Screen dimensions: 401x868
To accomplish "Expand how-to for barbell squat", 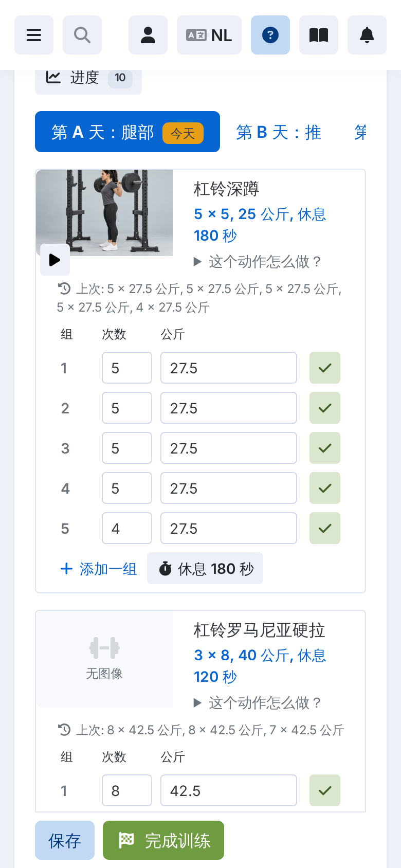I will (258, 262).
